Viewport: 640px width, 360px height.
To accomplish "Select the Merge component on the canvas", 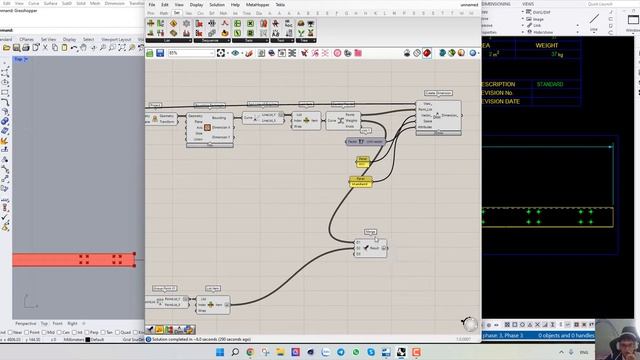I will [x=370, y=248].
